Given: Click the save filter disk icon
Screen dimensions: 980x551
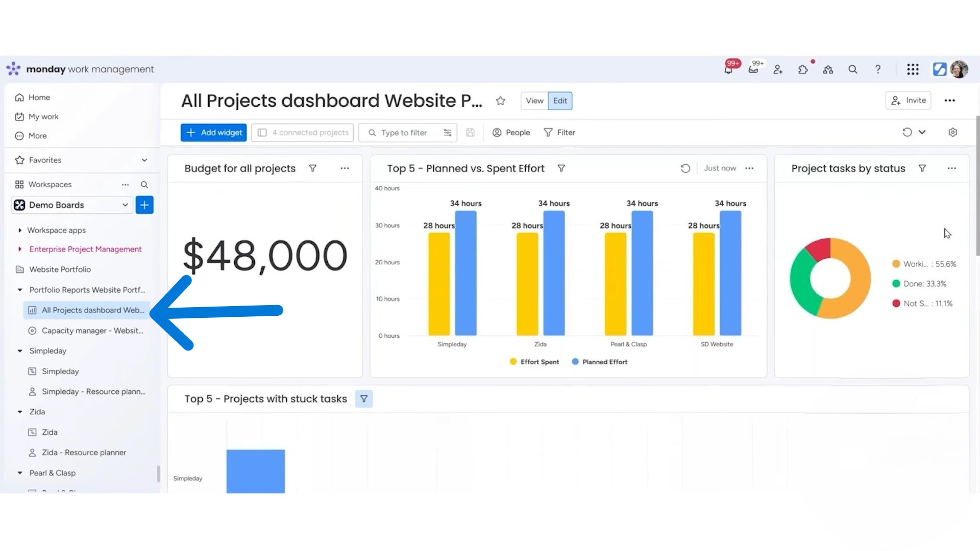Looking at the screenshot, I should click(471, 133).
